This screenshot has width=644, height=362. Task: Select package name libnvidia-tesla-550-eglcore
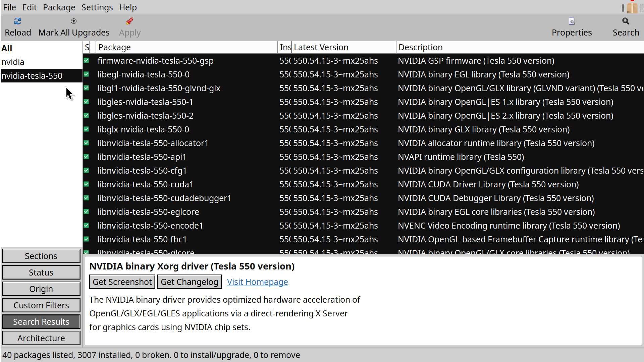click(148, 212)
